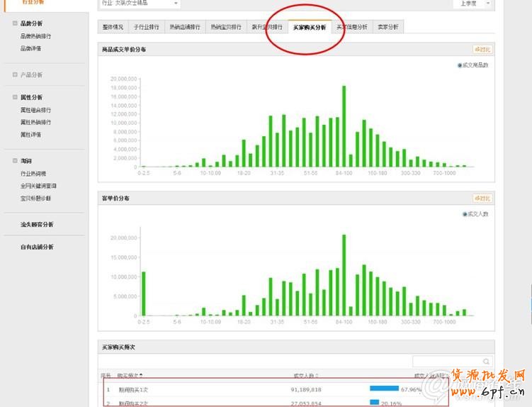Open the 行业 category dropdown
This screenshot has width=532, height=407.
tap(139, 4)
